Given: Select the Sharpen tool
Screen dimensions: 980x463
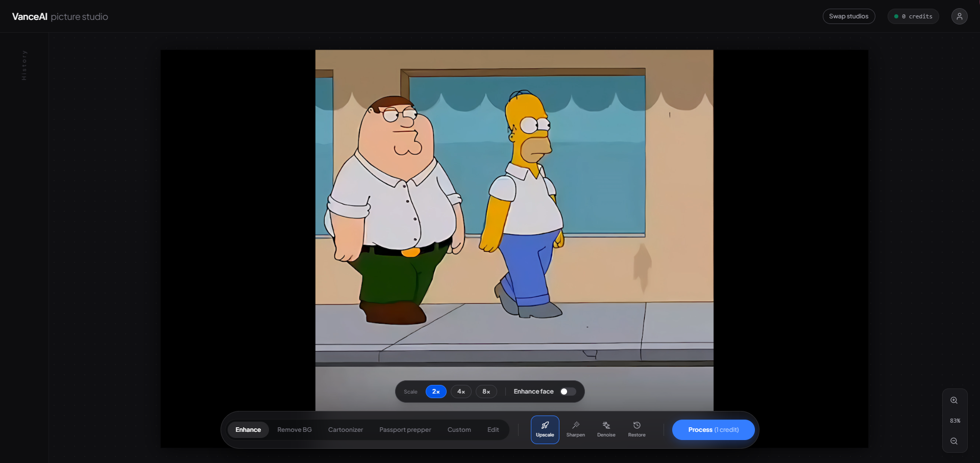Looking at the screenshot, I should (x=575, y=429).
